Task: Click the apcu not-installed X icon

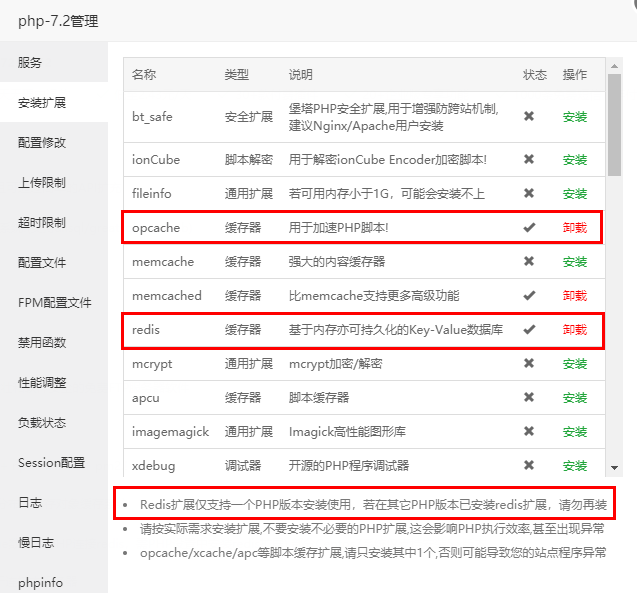Action: 529,397
